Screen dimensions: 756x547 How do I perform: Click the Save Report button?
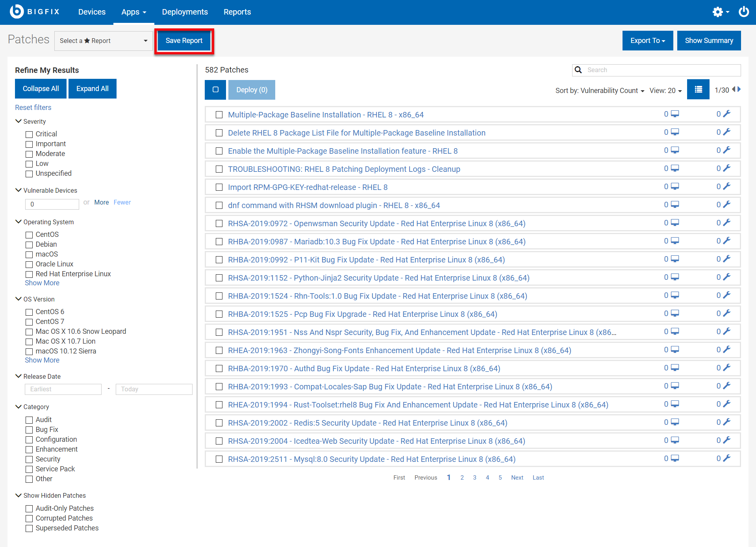(x=184, y=41)
